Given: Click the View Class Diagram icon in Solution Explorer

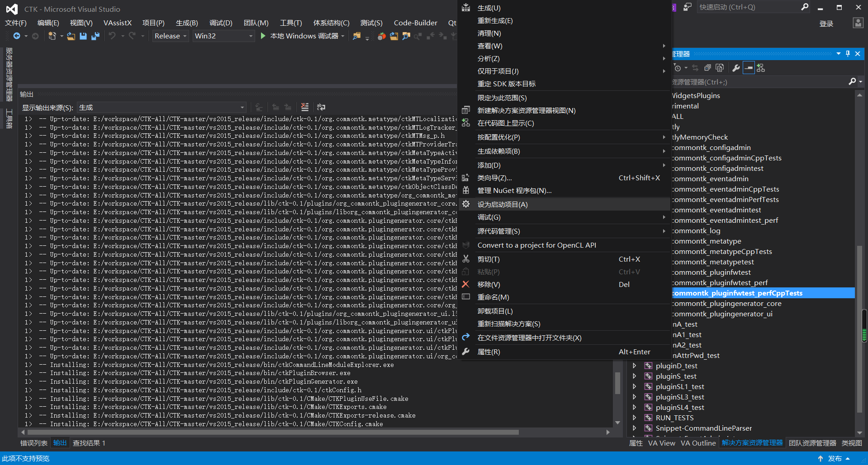Looking at the screenshot, I should (x=761, y=68).
